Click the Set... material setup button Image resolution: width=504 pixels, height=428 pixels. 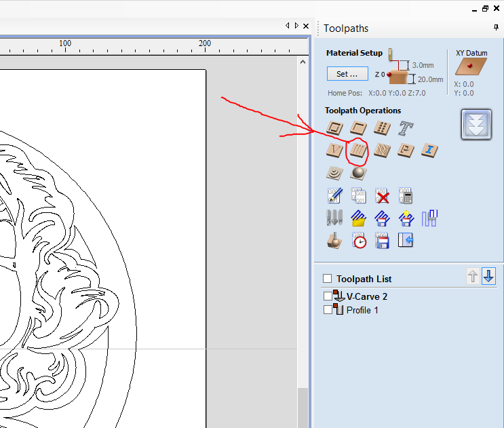click(347, 74)
